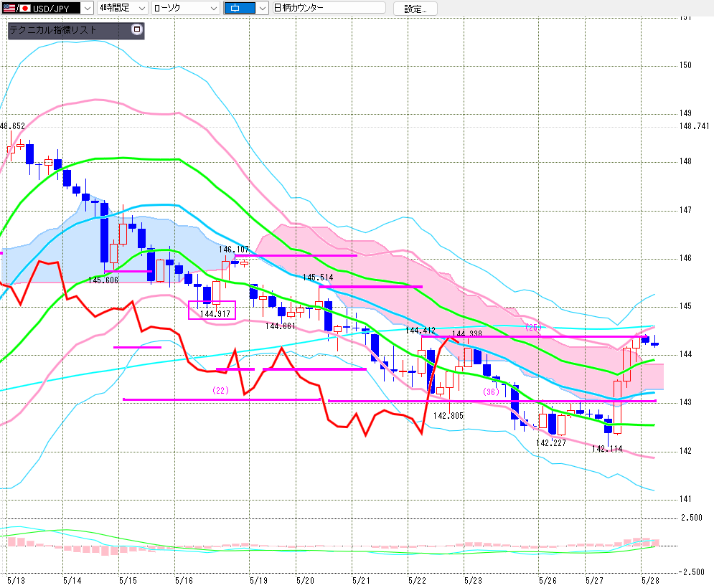714x588 pixels.
Task: Click the boxed 144.917 price label
Action: tap(215, 313)
